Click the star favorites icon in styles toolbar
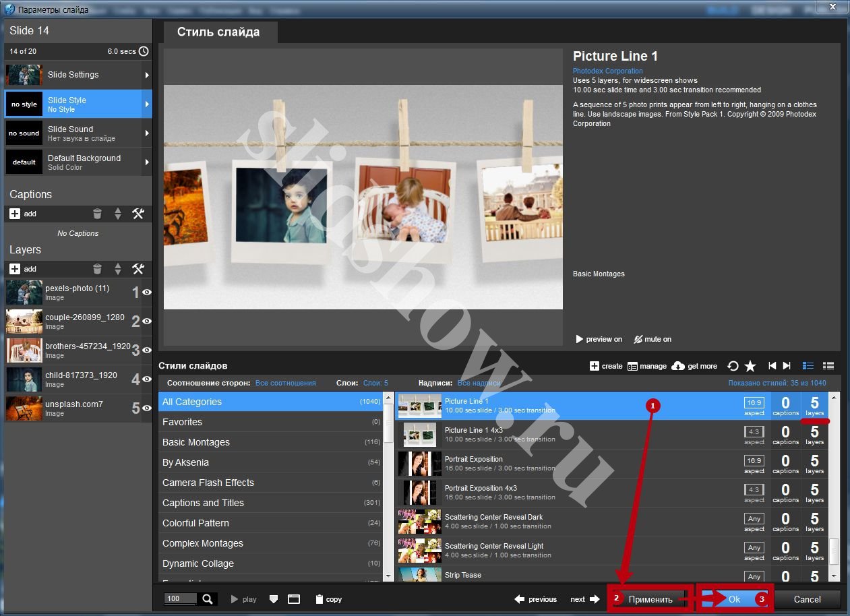The height and width of the screenshot is (616, 850). [x=750, y=366]
